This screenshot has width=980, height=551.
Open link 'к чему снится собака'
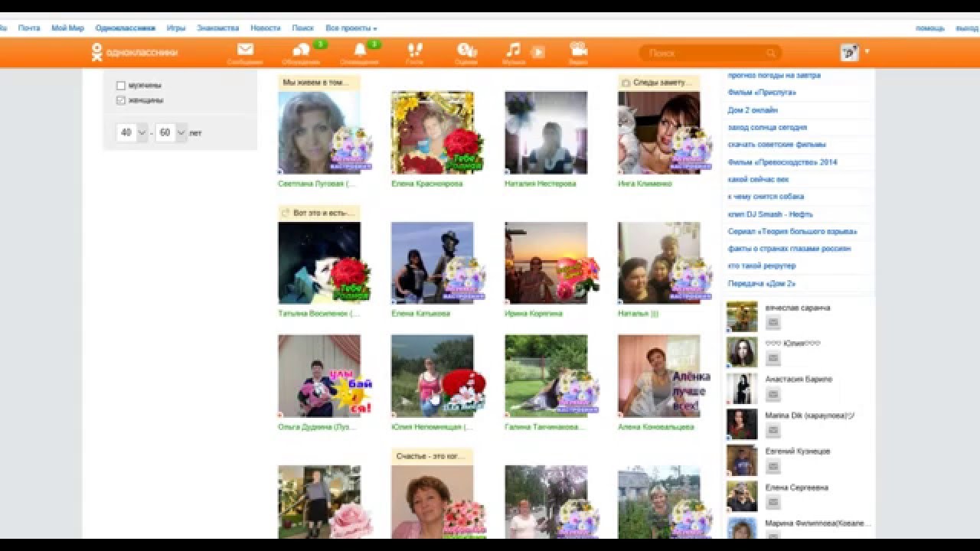click(x=766, y=197)
